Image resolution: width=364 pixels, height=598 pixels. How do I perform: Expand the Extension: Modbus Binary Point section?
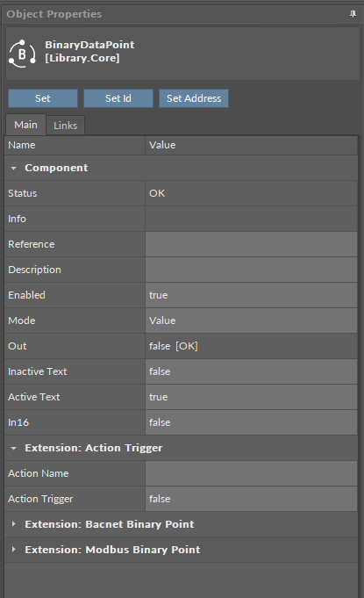coord(14,550)
